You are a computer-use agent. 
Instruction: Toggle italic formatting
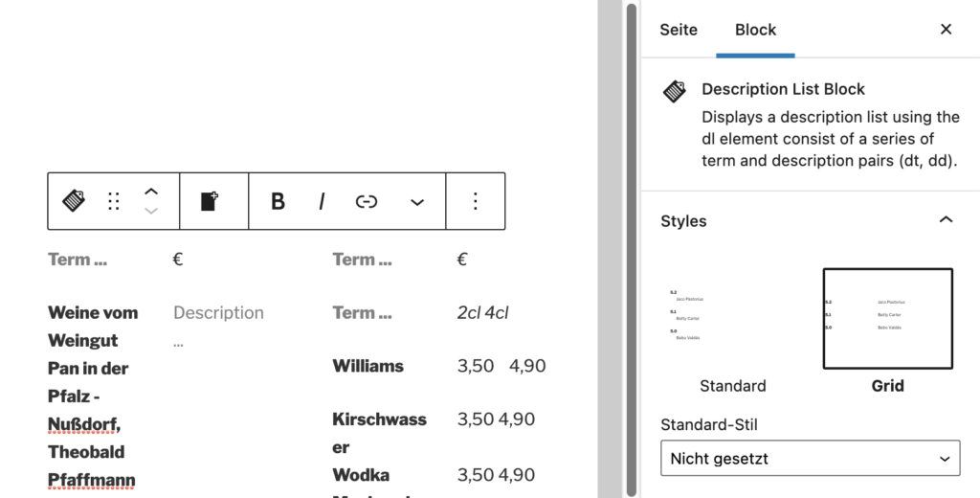[322, 201]
